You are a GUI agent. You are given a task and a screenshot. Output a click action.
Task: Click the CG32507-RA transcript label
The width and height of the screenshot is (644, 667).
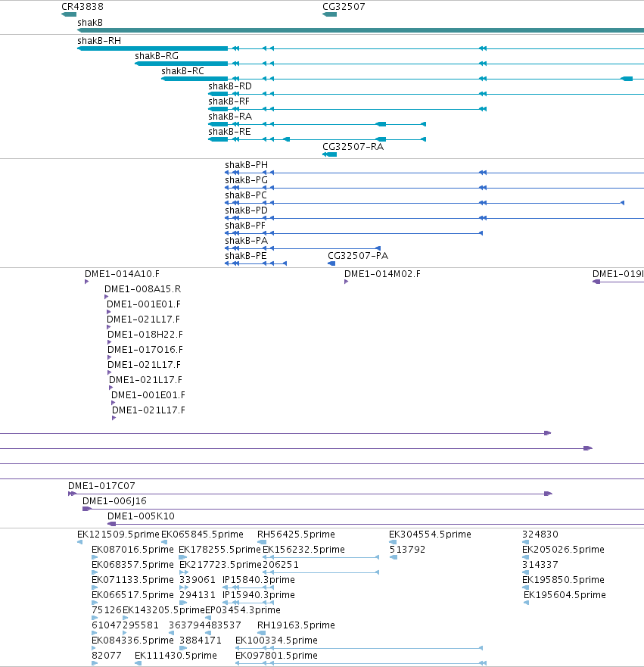353,147
